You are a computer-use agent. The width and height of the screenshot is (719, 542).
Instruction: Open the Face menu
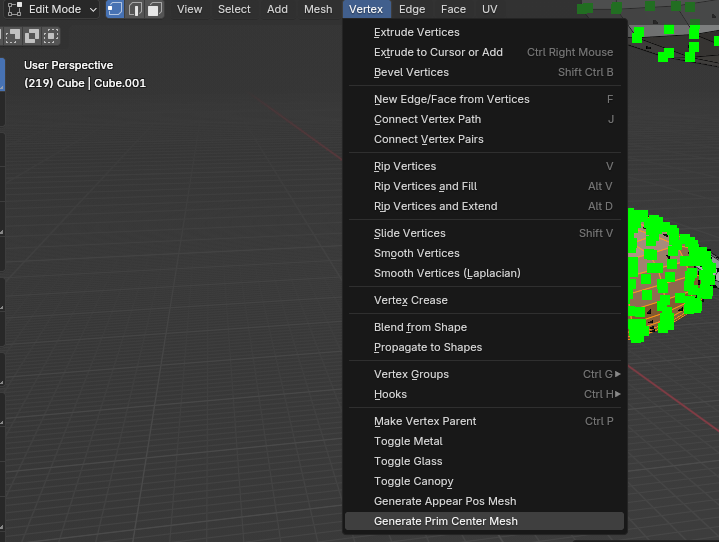[x=453, y=9]
